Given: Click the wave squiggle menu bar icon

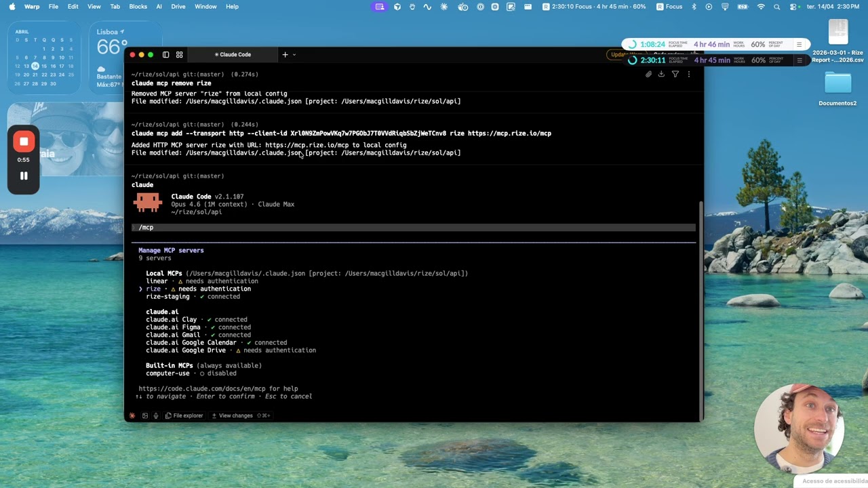Looking at the screenshot, I should coord(427,6).
